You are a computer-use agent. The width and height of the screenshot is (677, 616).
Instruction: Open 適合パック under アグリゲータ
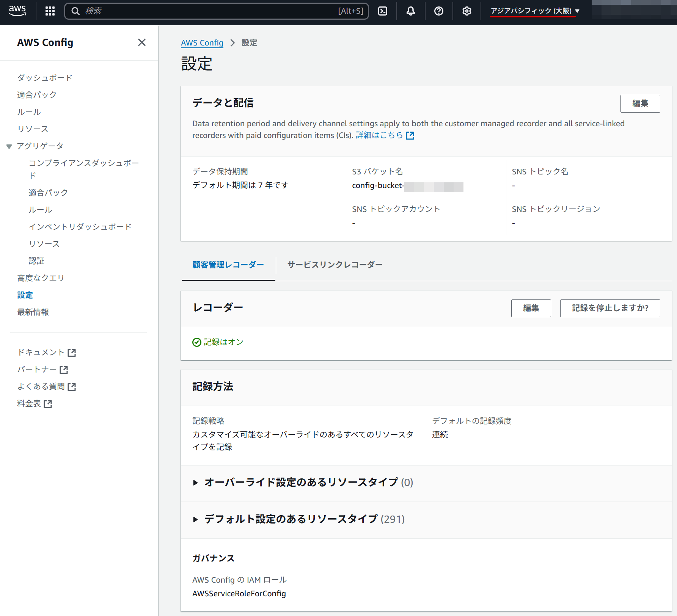click(x=48, y=193)
